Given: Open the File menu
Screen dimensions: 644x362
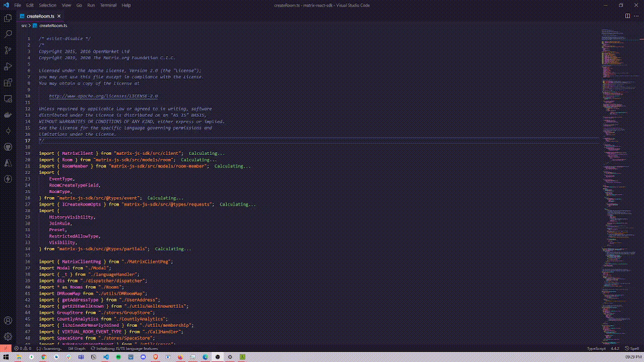Looking at the screenshot, I should click(18, 5).
